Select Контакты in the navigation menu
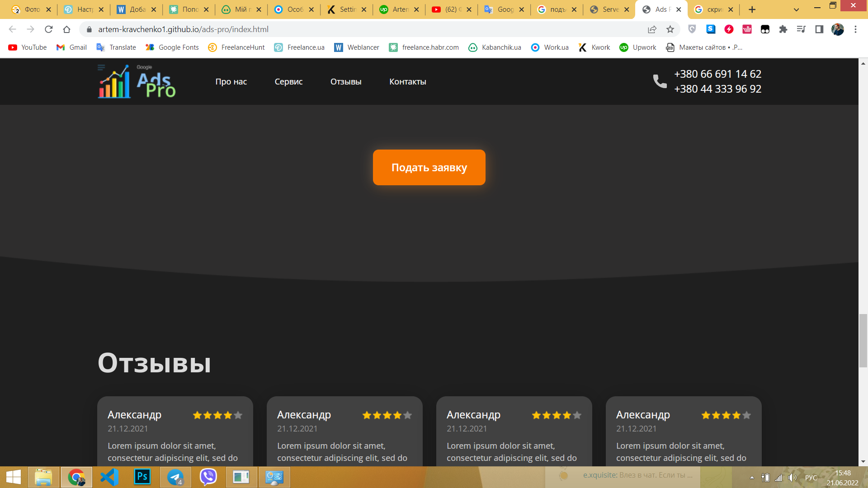The image size is (868, 488). [408, 82]
